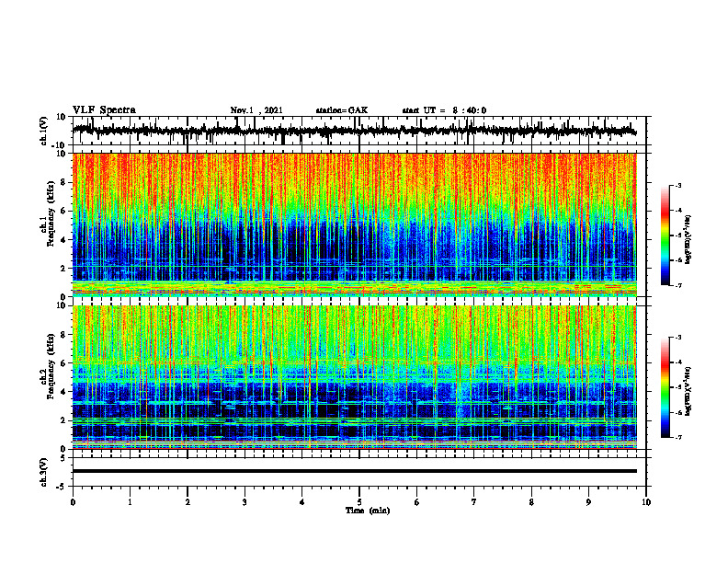Click the ch.2 spectrogram color scale bar
728x563 pixels.
(665, 387)
